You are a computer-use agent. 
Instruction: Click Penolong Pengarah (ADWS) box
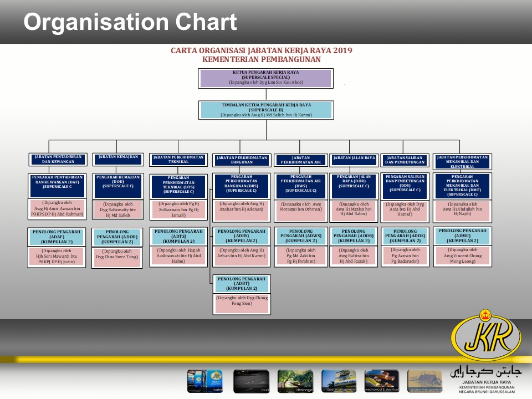tap(301, 237)
